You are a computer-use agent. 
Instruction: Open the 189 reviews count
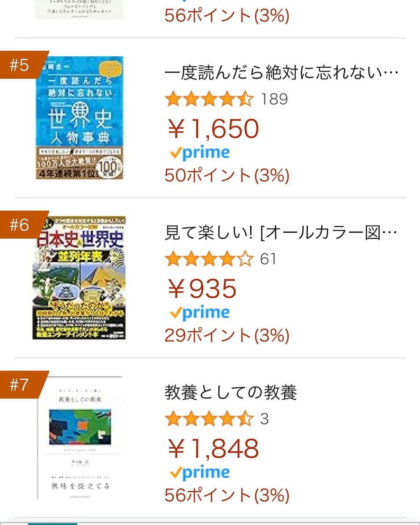click(x=275, y=99)
